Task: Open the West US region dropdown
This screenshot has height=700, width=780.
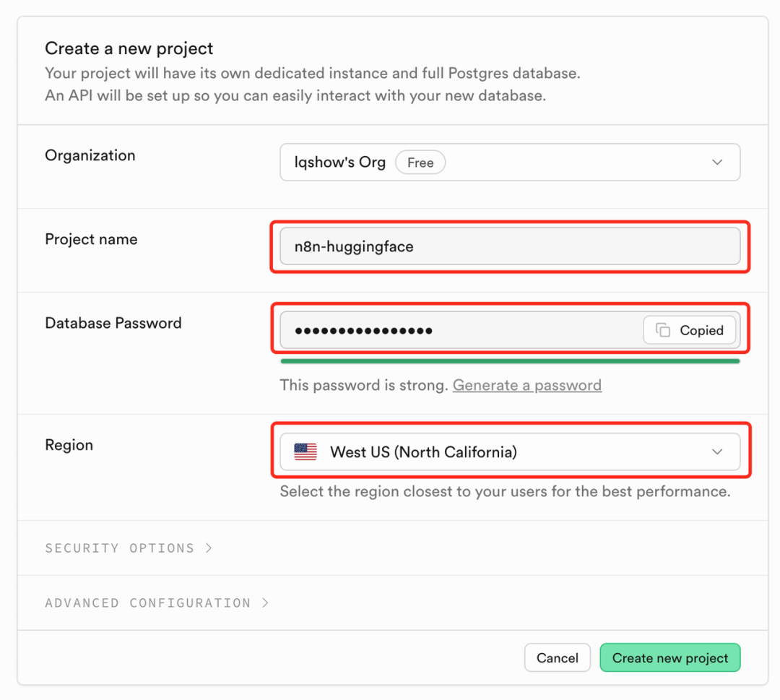Action: point(510,451)
